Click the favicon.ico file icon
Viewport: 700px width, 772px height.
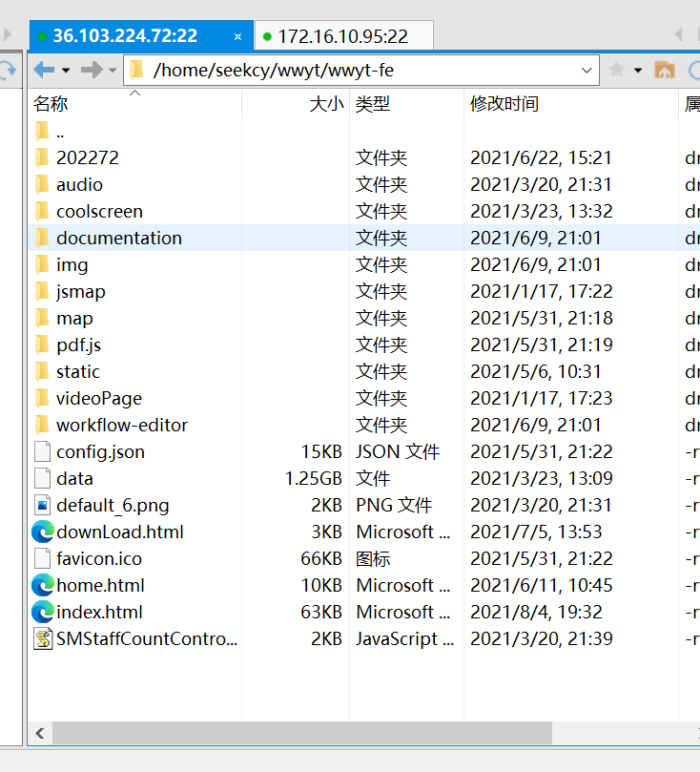pyautogui.click(x=42, y=559)
